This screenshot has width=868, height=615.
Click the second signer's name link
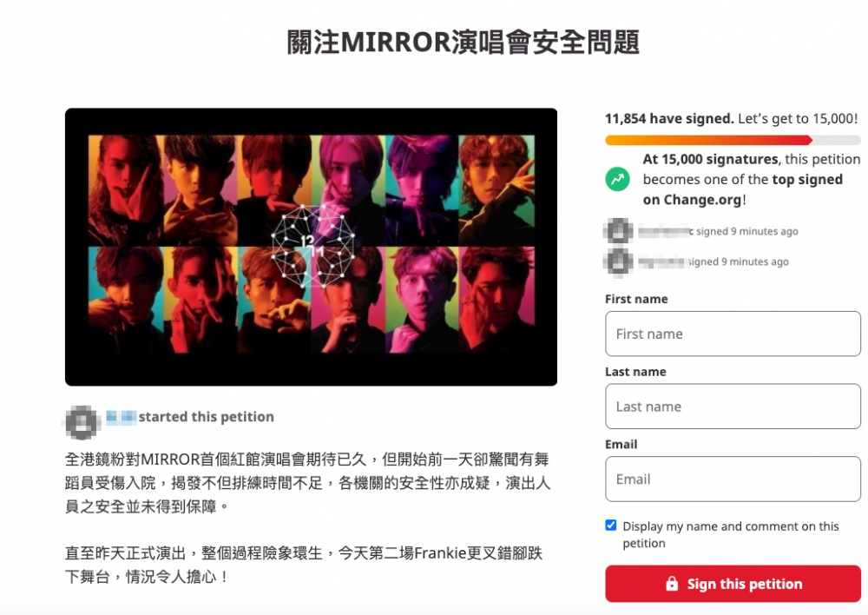[662, 262]
